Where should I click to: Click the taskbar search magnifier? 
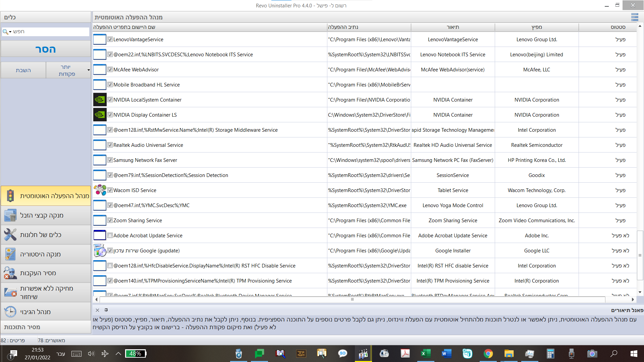(x=613, y=354)
